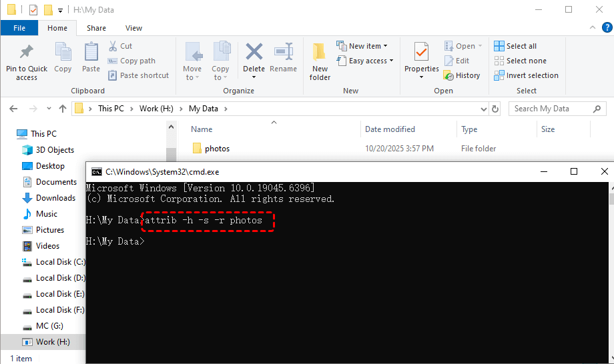
Task: Click the Pin to Quick access icon
Action: pyautogui.click(x=27, y=52)
